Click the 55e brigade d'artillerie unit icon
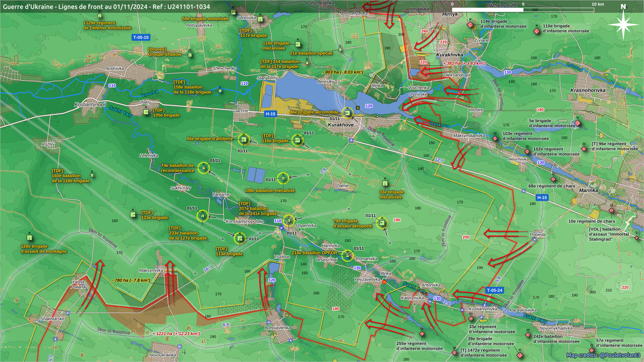 (x=244, y=139)
